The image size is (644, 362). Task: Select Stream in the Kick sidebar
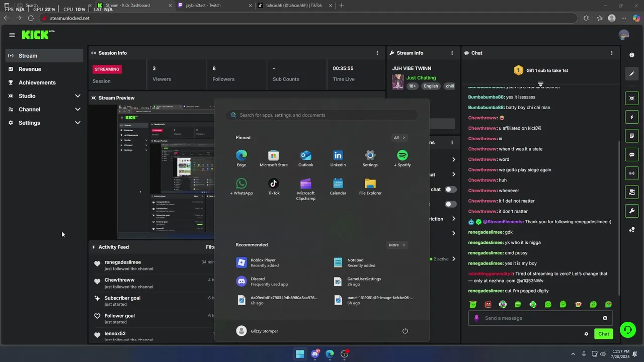pos(44,56)
